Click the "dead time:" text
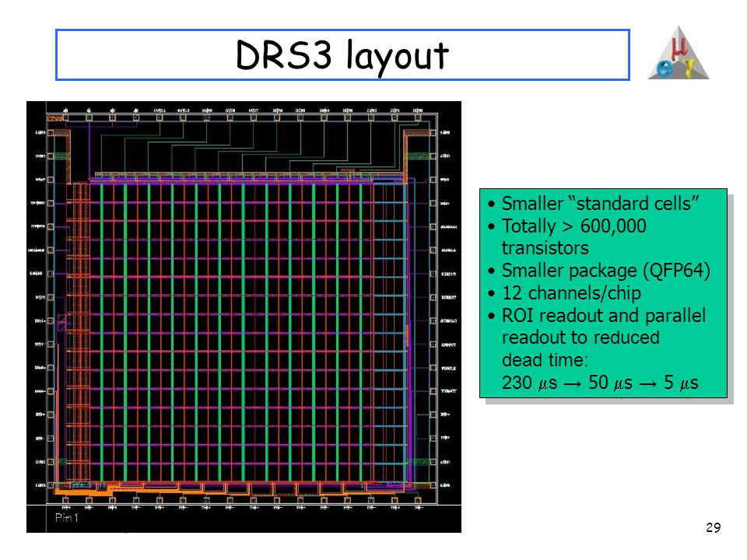Viewport: 747px width, 560px height. pos(545,360)
